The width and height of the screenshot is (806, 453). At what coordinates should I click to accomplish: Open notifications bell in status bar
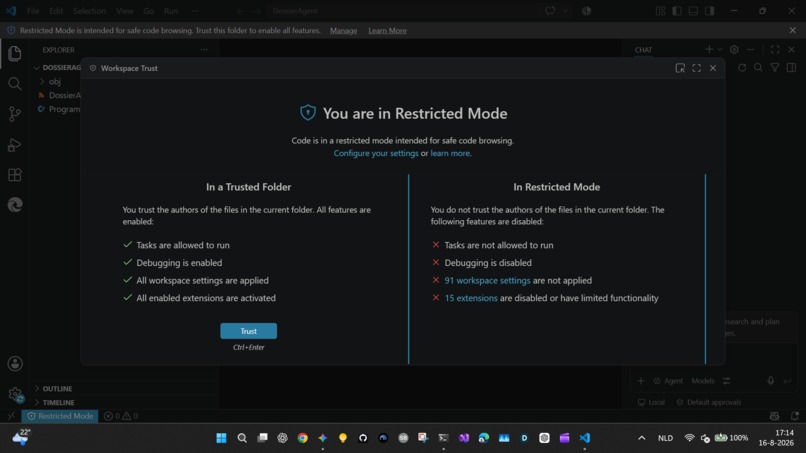click(x=795, y=416)
